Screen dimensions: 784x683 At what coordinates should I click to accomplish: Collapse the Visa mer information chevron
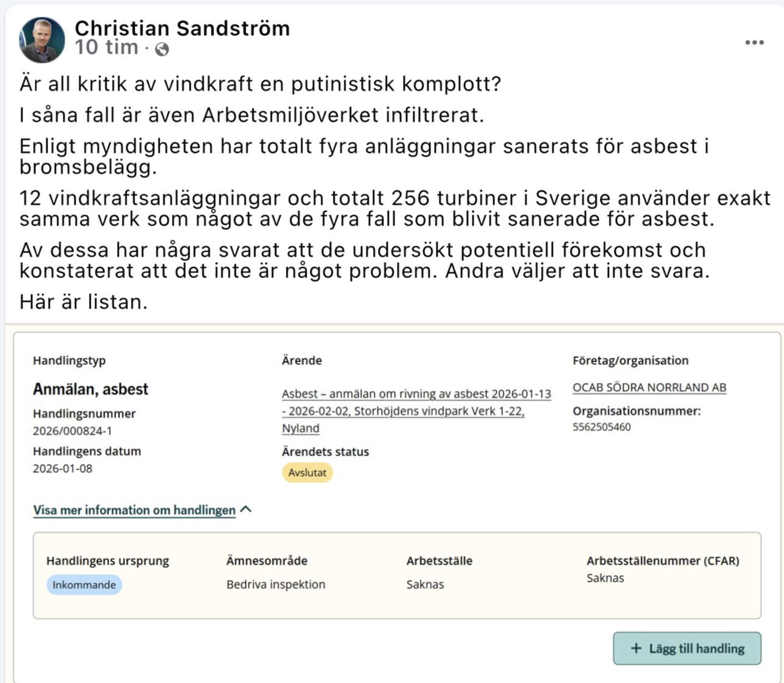coord(246,509)
